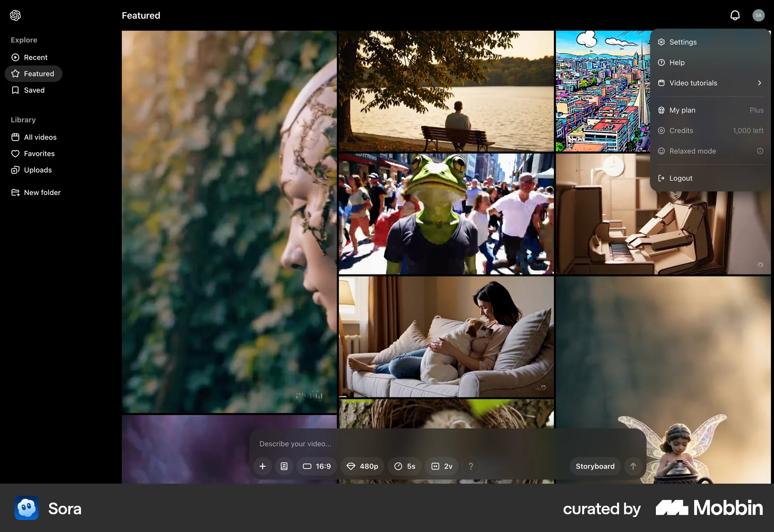Click the Relaxed mode info icon
774x532 pixels.
point(760,151)
